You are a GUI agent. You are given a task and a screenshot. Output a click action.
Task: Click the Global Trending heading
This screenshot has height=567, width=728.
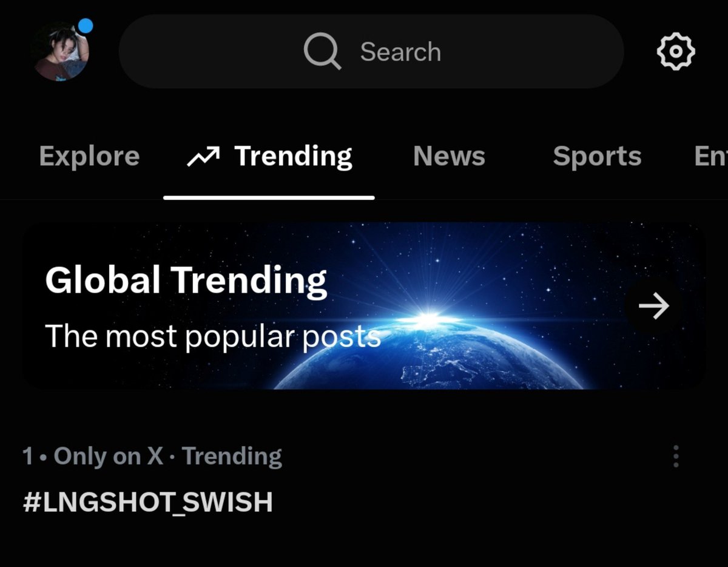coord(186,280)
